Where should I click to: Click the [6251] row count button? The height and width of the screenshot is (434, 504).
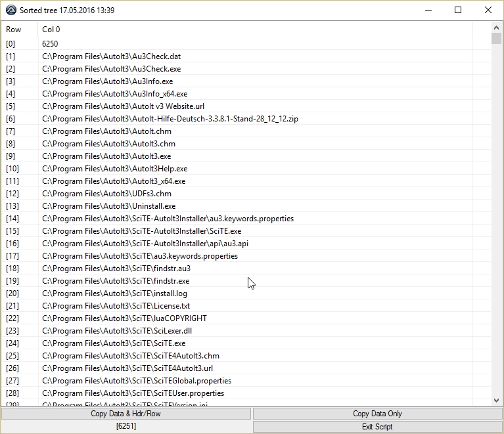coord(126,427)
